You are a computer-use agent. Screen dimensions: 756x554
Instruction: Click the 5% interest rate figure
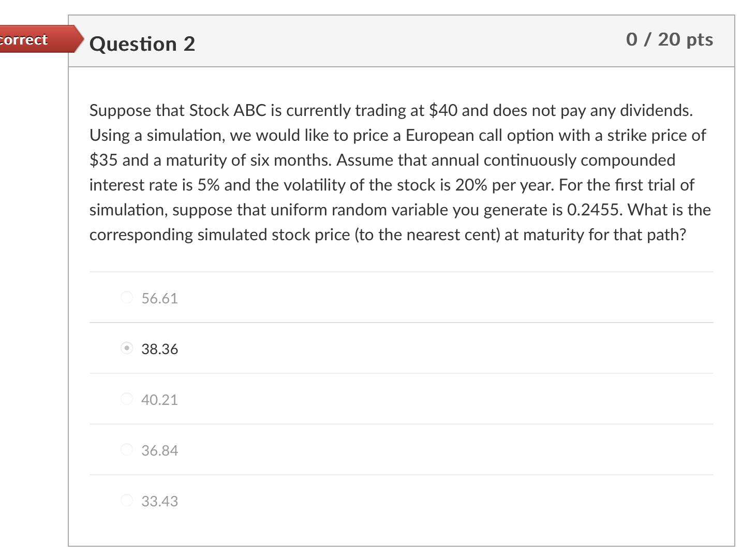point(209,185)
